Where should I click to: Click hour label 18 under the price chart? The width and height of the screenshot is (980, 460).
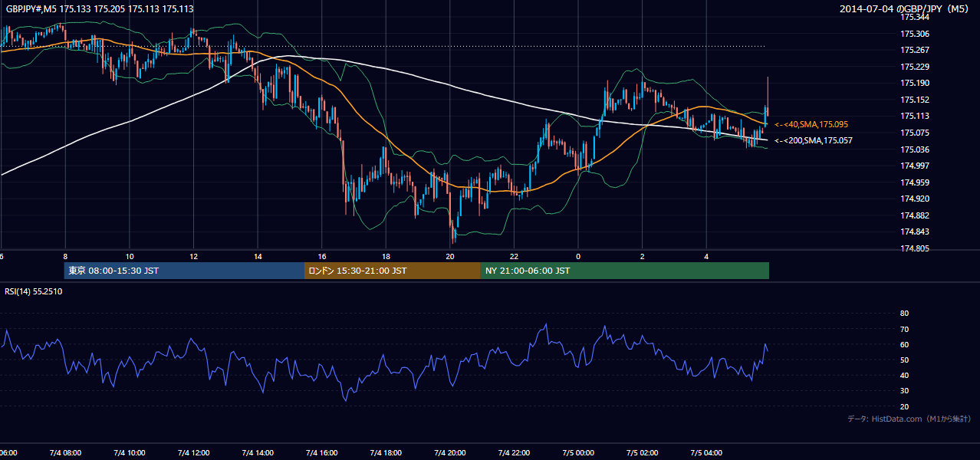pyautogui.click(x=386, y=257)
